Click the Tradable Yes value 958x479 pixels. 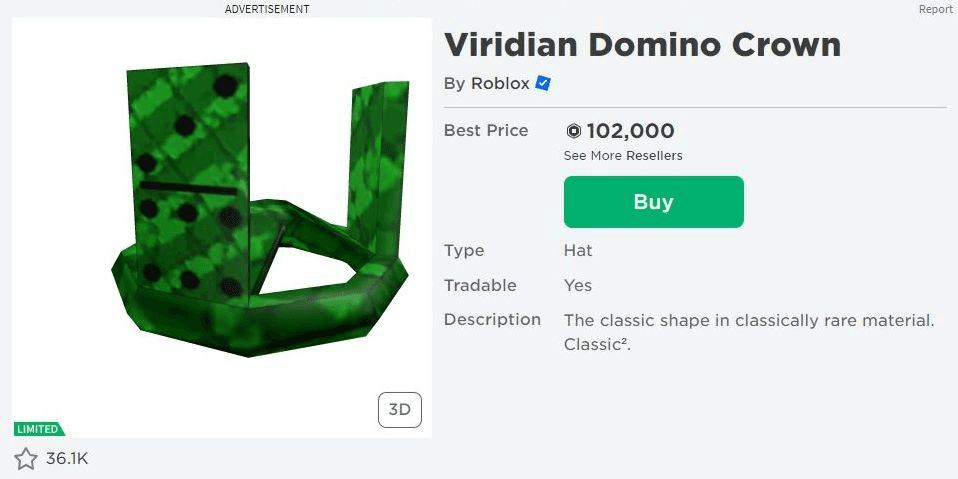pyautogui.click(x=578, y=286)
